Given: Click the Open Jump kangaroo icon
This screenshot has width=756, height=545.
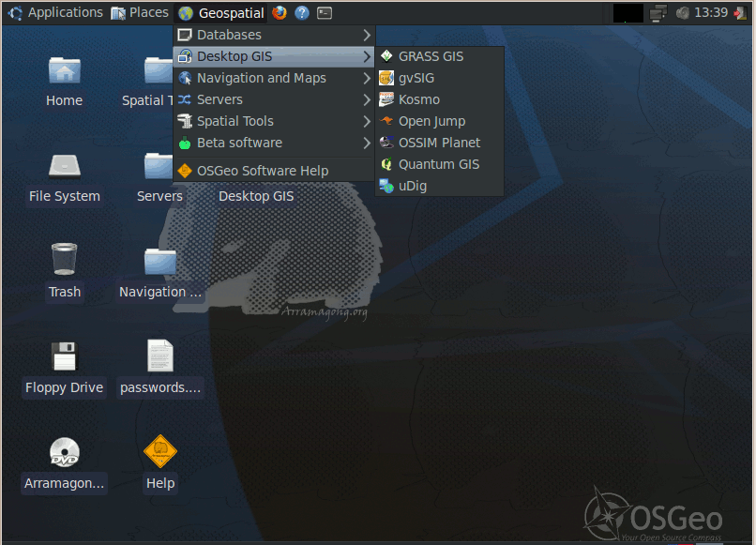Looking at the screenshot, I should [386, 121].
